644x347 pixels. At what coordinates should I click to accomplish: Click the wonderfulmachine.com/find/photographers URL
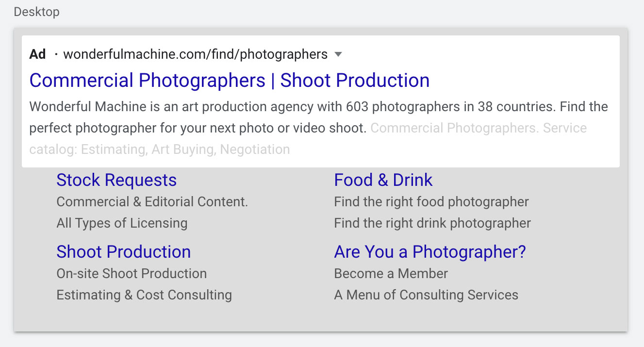click(196, 54)
